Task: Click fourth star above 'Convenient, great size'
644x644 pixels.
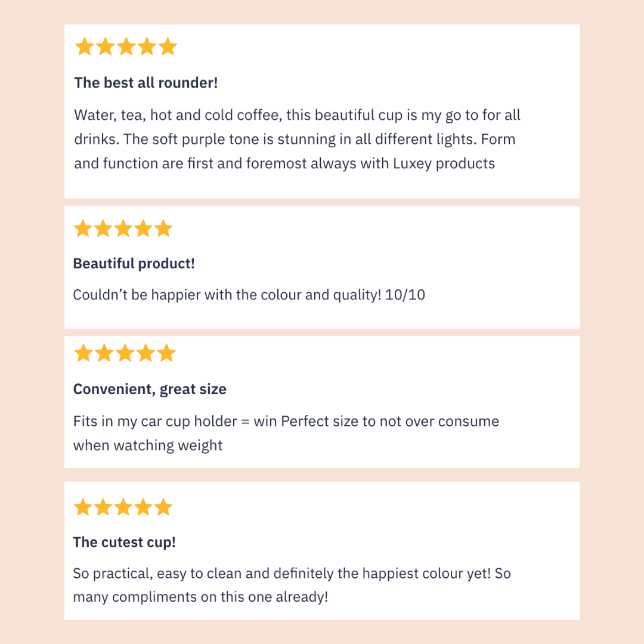Action: tap(145, 353)
